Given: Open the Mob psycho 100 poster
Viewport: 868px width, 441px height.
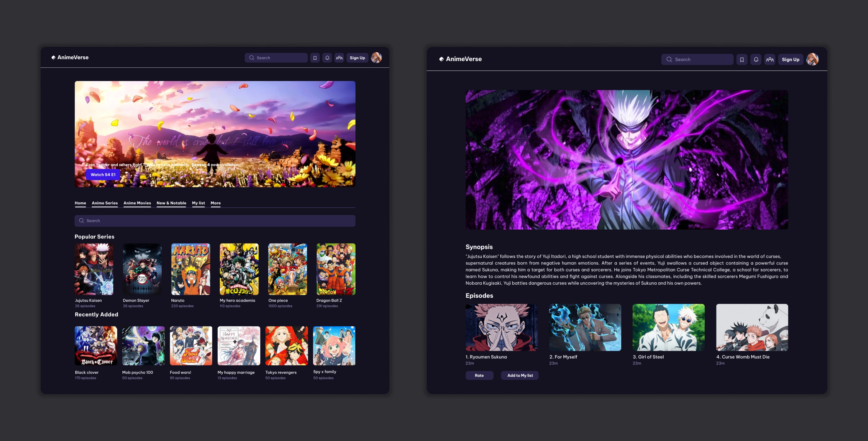Looking at the screenshot, I should pos(143,346).
